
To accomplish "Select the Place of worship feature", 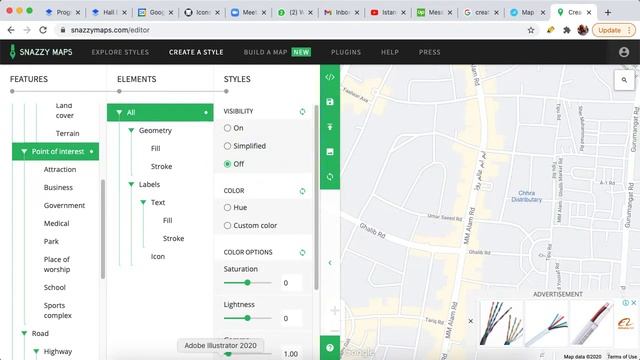I will 57,264.
